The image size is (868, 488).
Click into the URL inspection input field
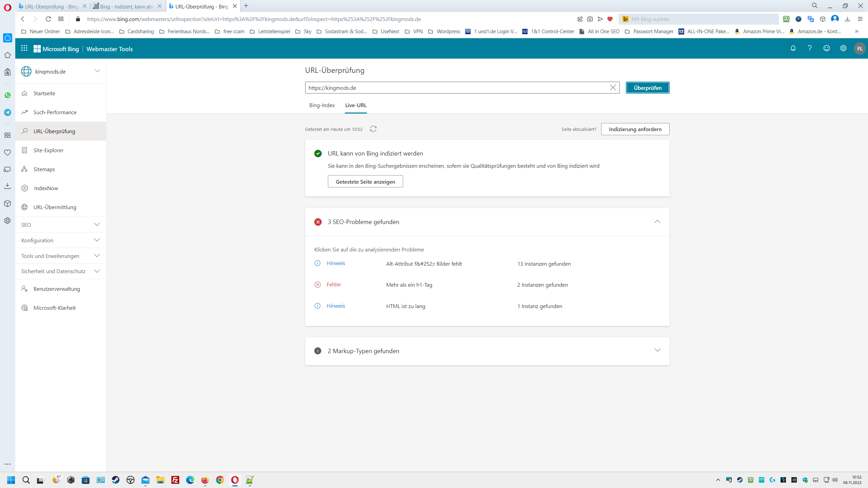[x=454, y=88]
